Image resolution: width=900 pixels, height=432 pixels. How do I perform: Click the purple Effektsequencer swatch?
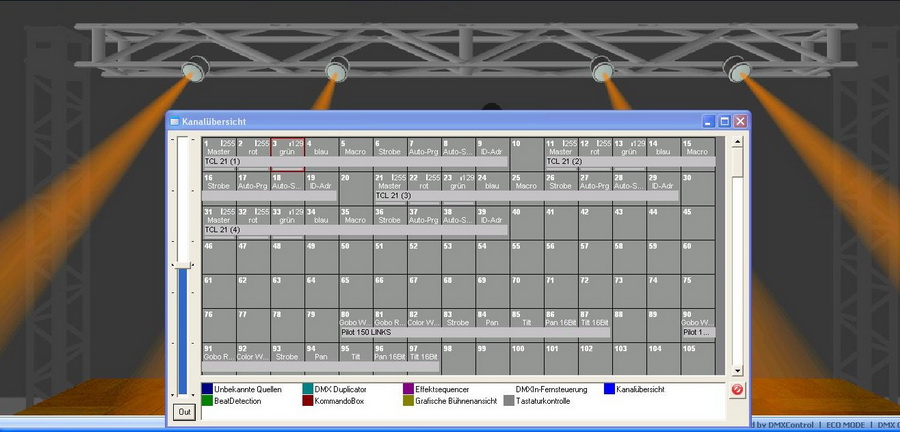click(408, 389)
